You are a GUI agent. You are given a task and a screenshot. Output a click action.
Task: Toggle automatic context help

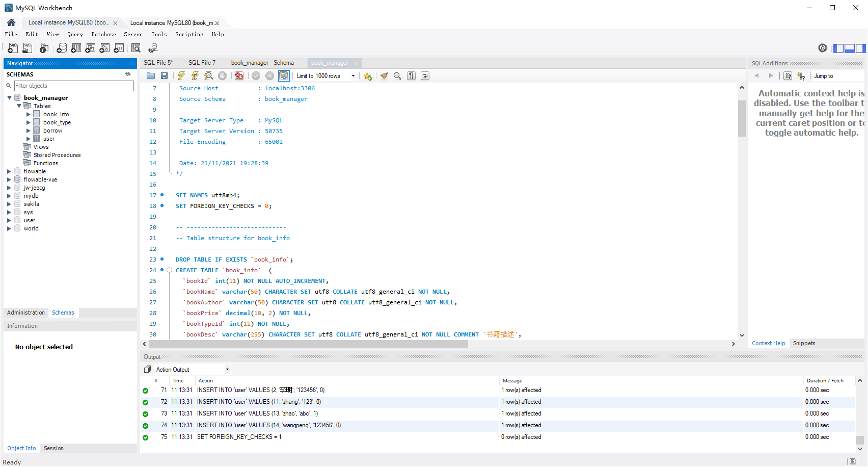click(x=801, y=76)
